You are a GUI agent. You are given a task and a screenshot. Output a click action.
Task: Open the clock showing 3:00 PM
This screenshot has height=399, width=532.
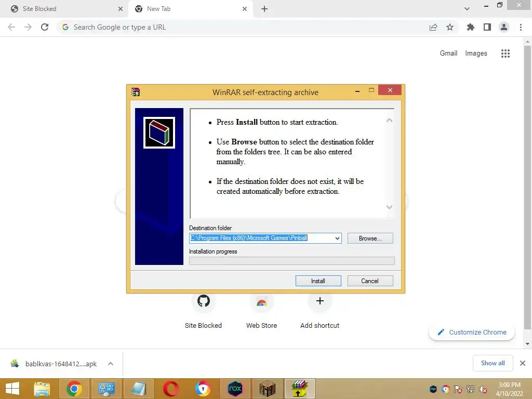(x=509, y=389)
